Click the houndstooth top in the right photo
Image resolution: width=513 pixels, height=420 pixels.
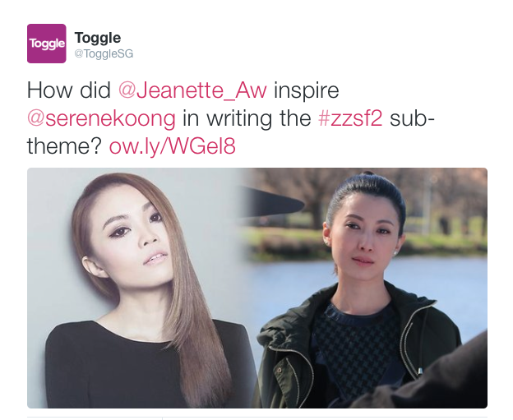pyautogui.click(x=357, y=347)
